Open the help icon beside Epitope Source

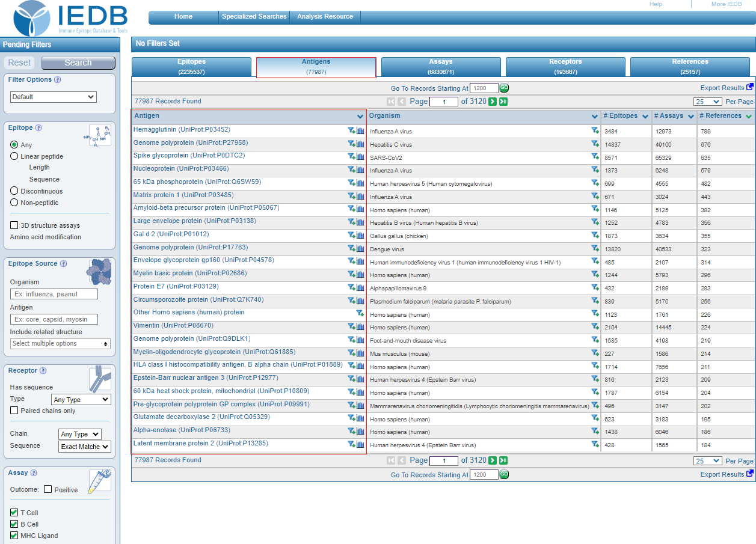point(63,264)
